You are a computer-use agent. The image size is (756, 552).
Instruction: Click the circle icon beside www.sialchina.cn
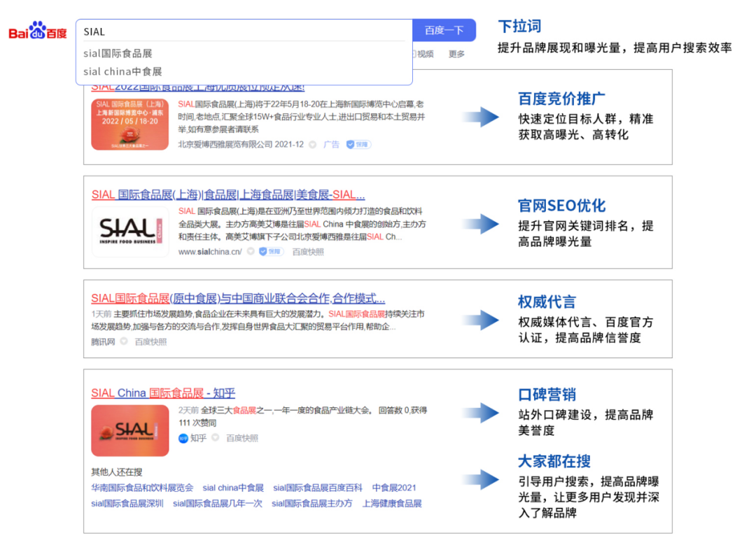pyautogui.click(x=251, y=251)
